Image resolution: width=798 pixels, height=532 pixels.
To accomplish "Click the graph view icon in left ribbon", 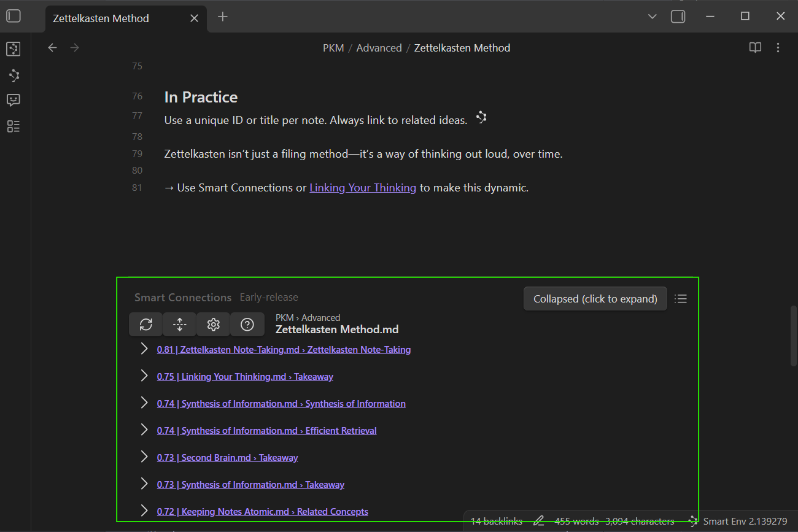I will click(14, 75).
